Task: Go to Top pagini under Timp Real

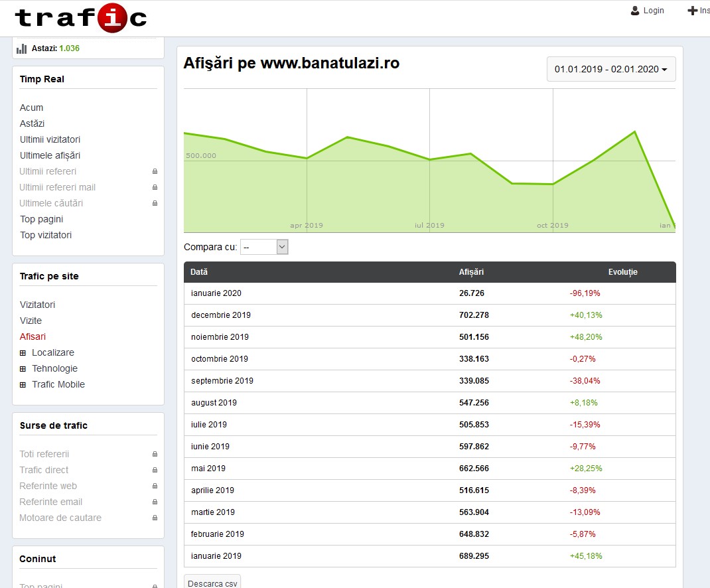Action: pos(41,219)
